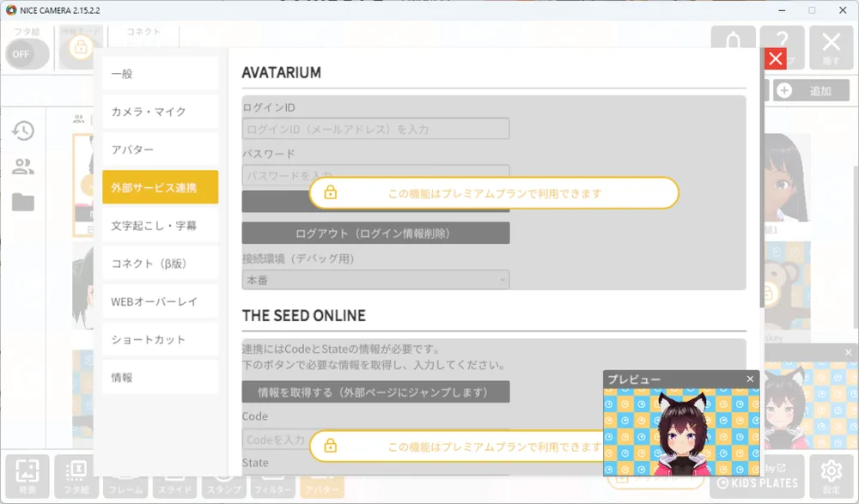Minimize the NICE CAMERA window

(x=782, y=10)
